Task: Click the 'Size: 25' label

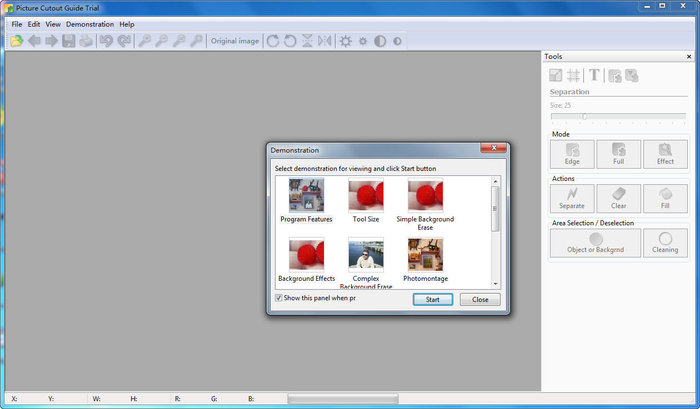Action: coord(560,105)
